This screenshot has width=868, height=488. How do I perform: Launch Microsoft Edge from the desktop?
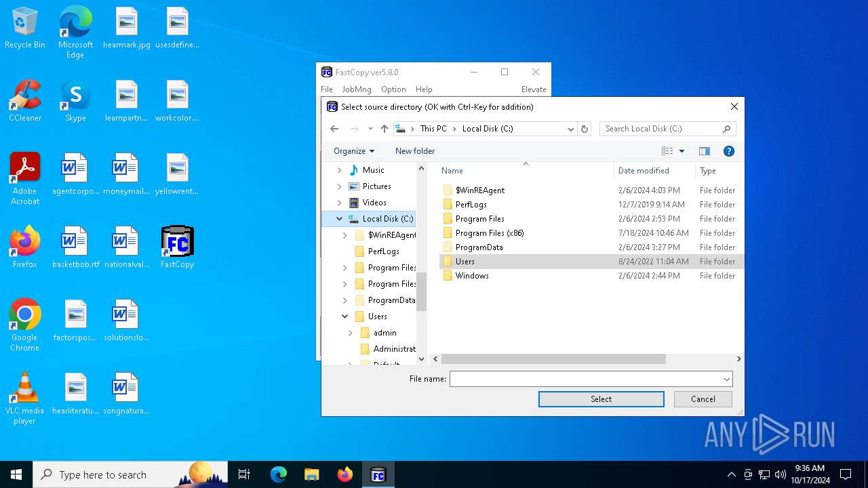click(x=75, y=33)
